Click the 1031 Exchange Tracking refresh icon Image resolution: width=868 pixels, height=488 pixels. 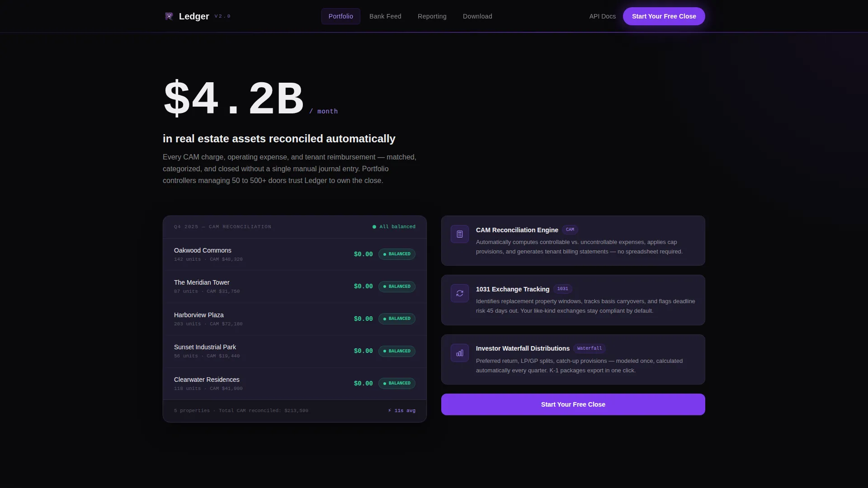coord(460,293)
